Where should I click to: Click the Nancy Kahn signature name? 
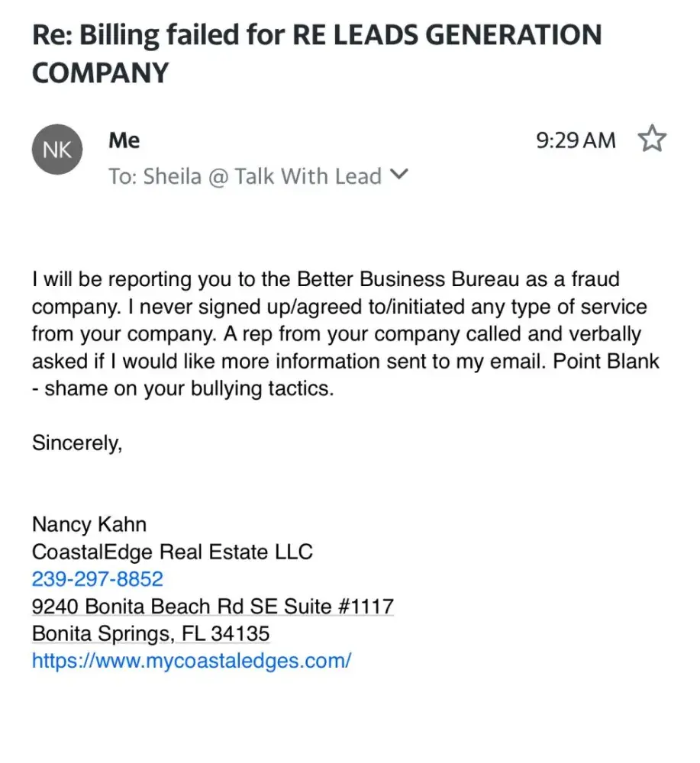click(x=89, y=524)
